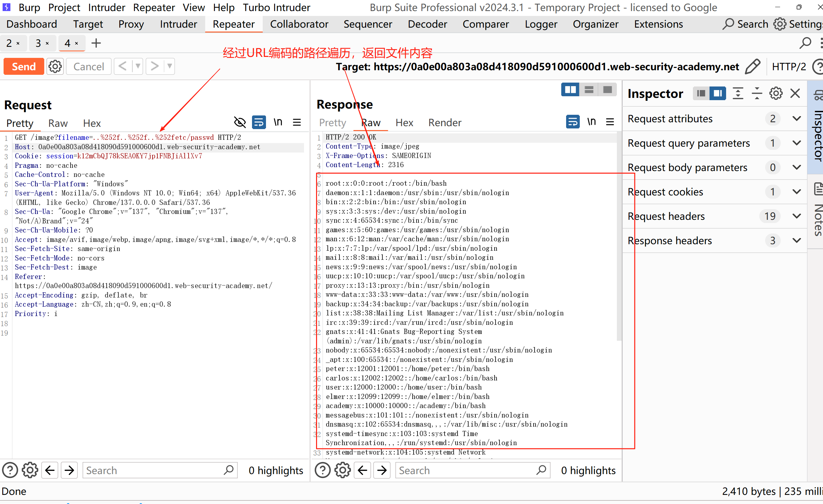Click Inspector collapse all sections icon
823x504 pixels.
tap(757, 94)
